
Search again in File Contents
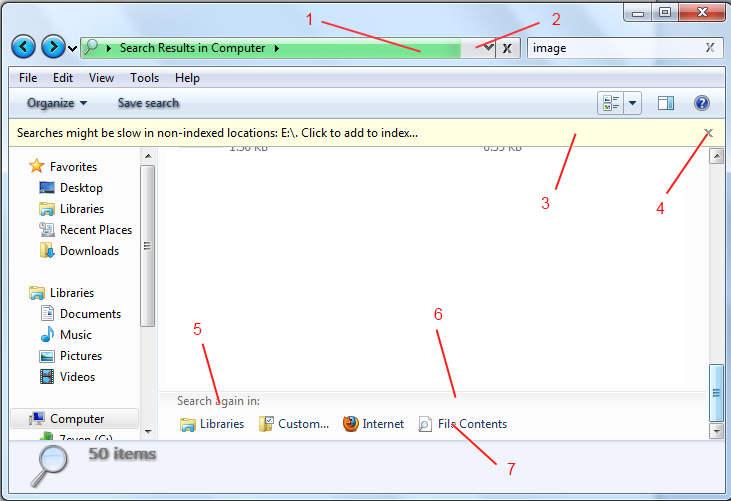click(463, 424)
